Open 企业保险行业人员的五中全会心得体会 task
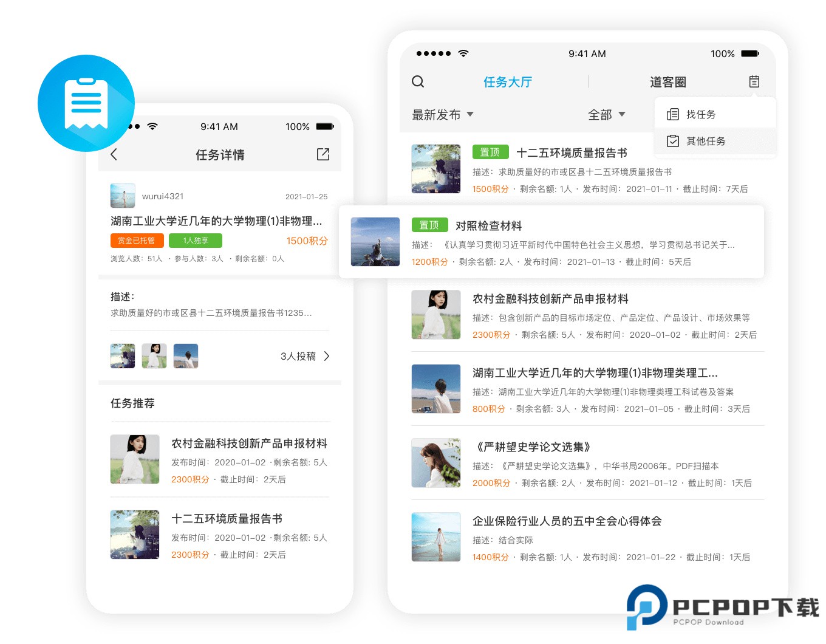This screenshot has height=644, width=826. pos(567,521)
